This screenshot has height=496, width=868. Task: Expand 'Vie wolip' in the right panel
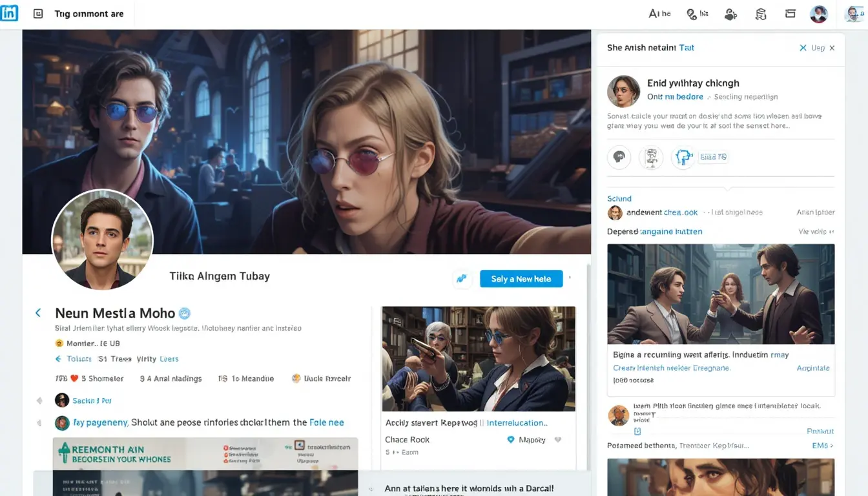[x=815, y=231]
